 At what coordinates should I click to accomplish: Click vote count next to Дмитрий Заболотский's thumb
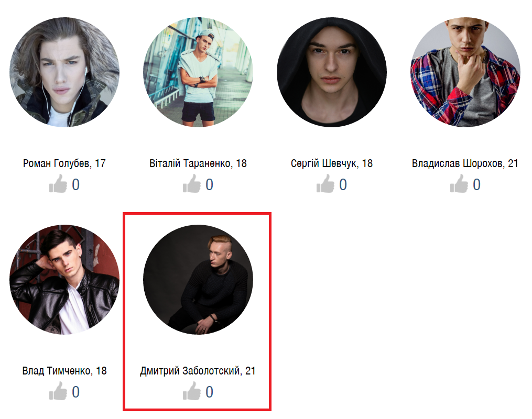(x=209, y=392)
